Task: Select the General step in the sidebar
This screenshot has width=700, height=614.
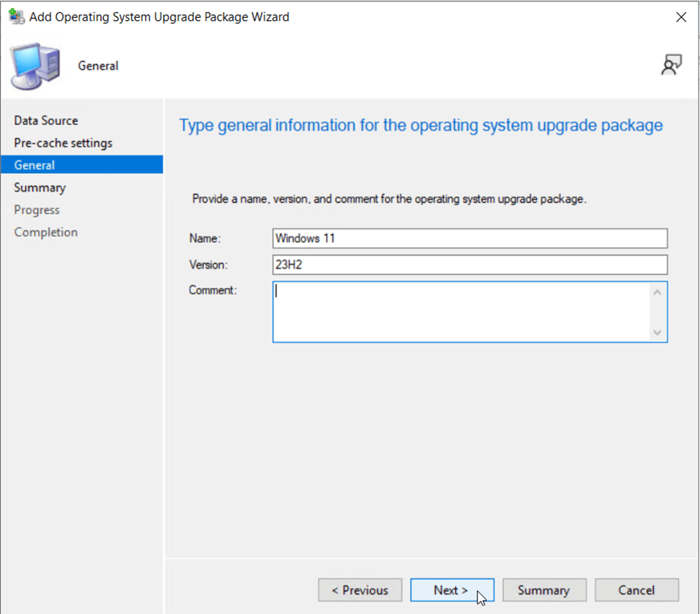Action: [34, 165]
